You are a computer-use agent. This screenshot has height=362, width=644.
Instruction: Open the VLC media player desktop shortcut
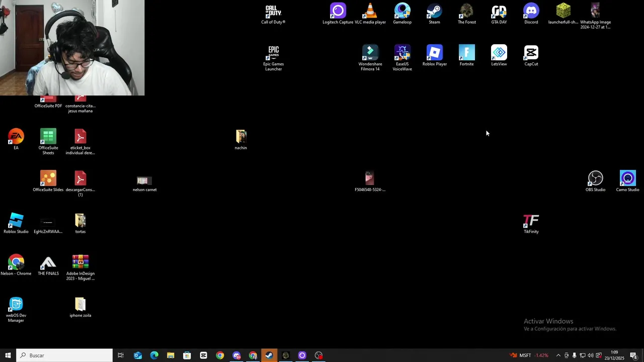tap(370, 14)
